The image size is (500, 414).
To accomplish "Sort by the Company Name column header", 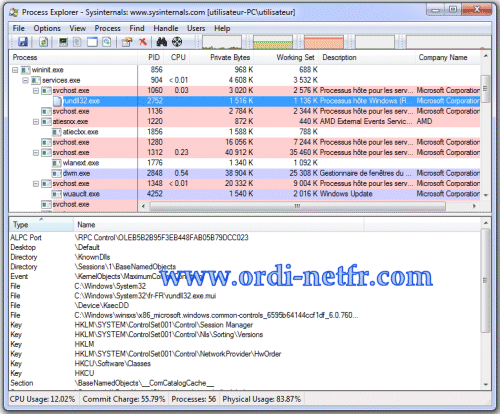I will [448, 57].
